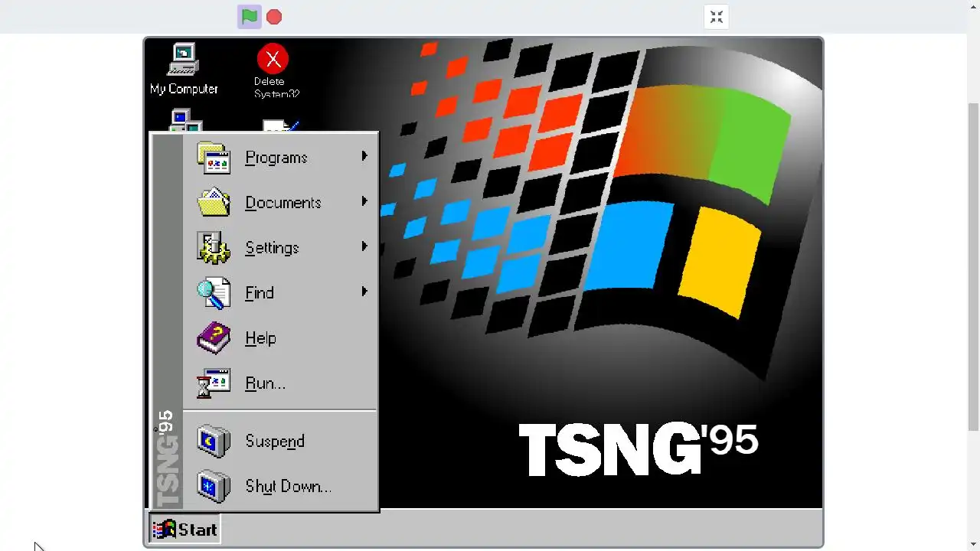Click the Windows logo on Start button

pyautogui.click(x=164, y=530)
